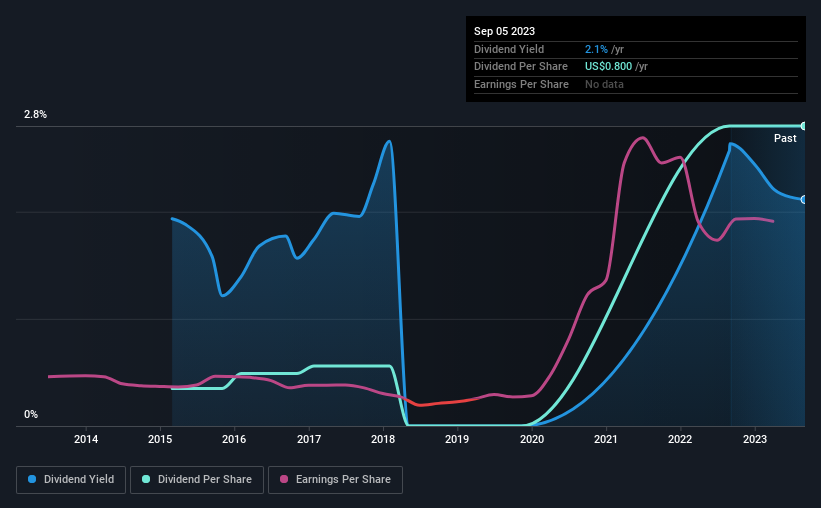The width and height of the screenshot is (821, 508).
Task: Click the 2.8% y-axis label
Action: (36, 114)
